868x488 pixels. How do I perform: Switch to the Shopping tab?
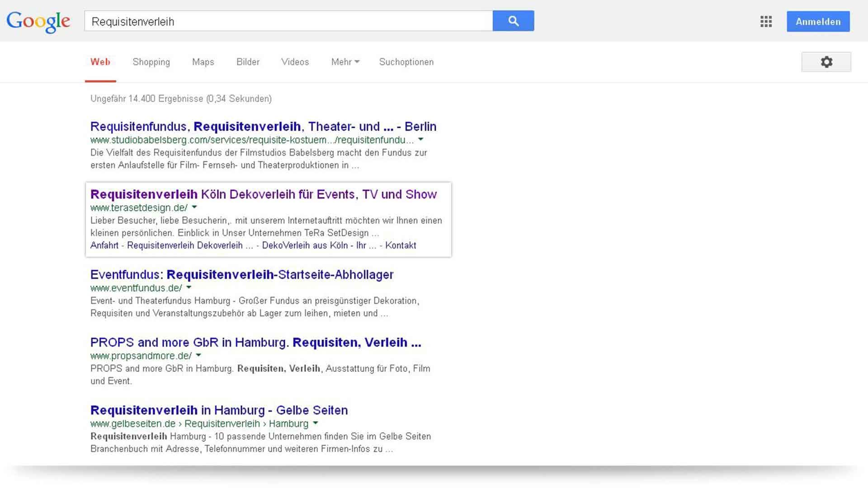coord(151,62)
